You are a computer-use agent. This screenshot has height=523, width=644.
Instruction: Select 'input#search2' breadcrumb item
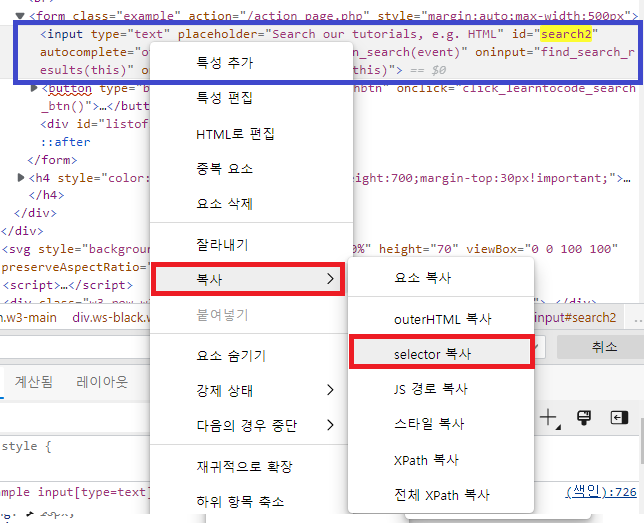point(575,318)
